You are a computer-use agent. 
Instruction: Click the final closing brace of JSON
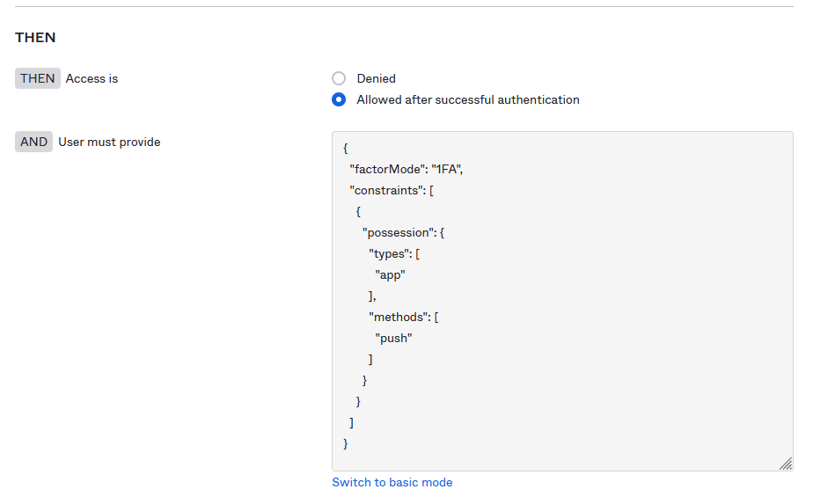(x=346, y=443)
